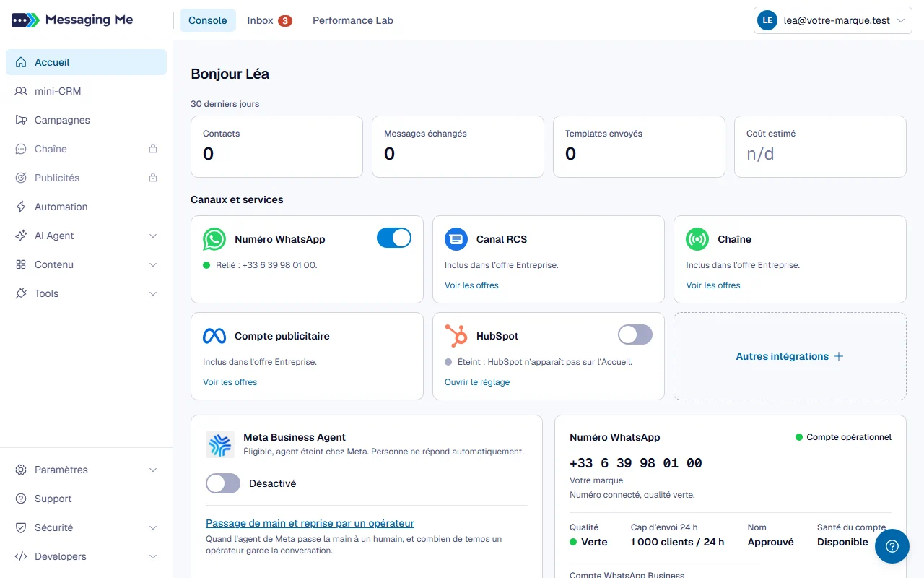Turn off the Numéro WhatsApp toggle
The width and height of the screenshot is (924, 578).
[394, 238]
